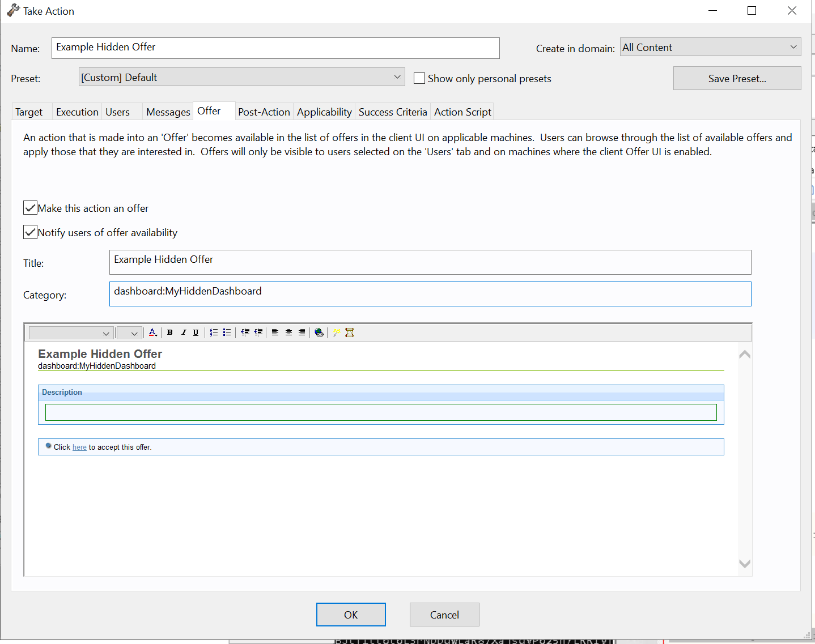Toggle underline formatting in description editor

pos(196,332)
